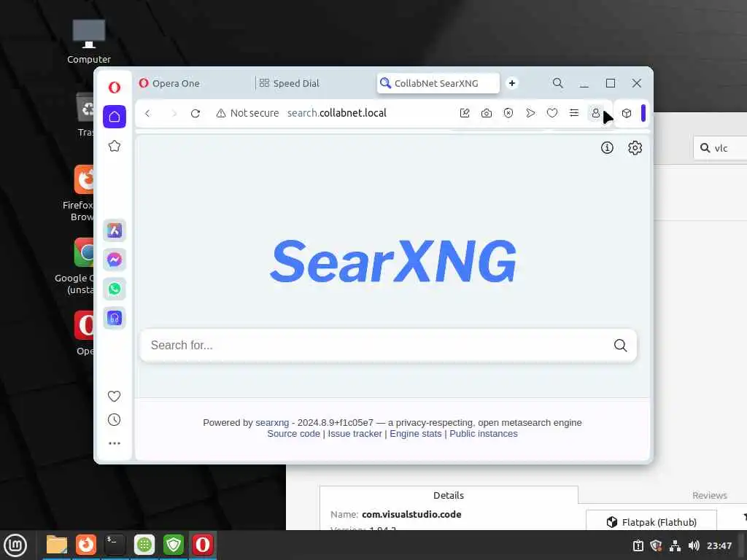Open the extensions cube icon
Viewport: 747px width, 560px height.
coord(627,113)
